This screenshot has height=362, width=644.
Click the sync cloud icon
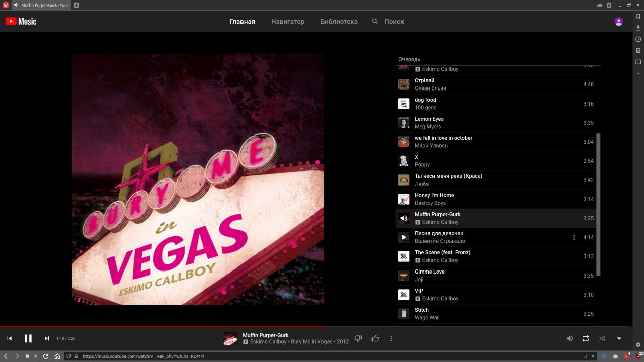coord(600,5)
